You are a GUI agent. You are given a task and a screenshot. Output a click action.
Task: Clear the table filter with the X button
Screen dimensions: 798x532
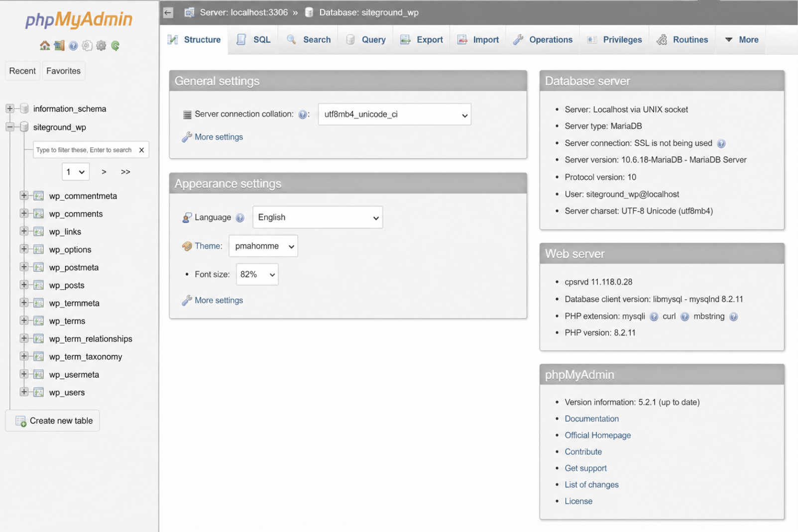pos(141,150)
